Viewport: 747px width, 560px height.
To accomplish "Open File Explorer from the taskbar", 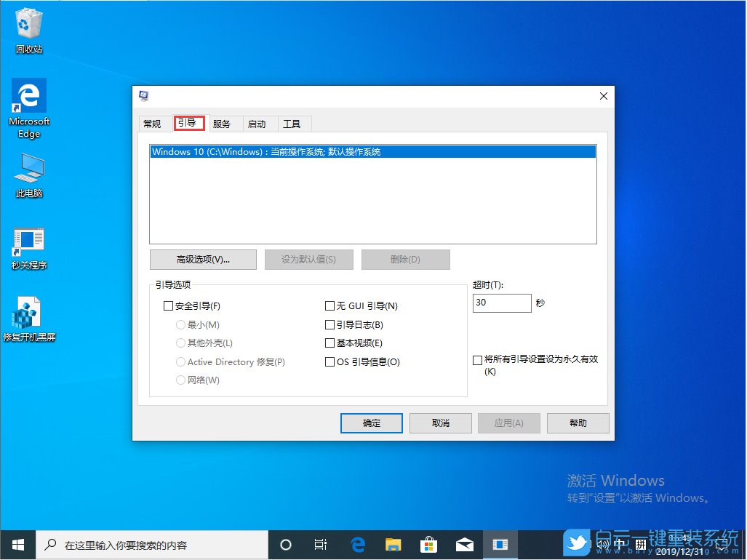I will [394, 543].
